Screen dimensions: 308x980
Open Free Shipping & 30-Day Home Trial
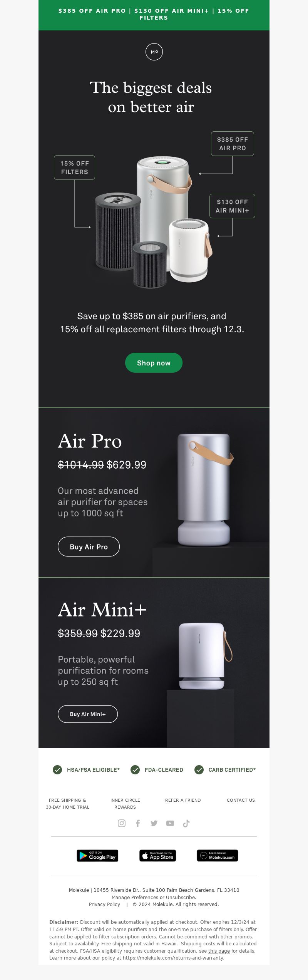pyautogui.click(x=68, y=803)
